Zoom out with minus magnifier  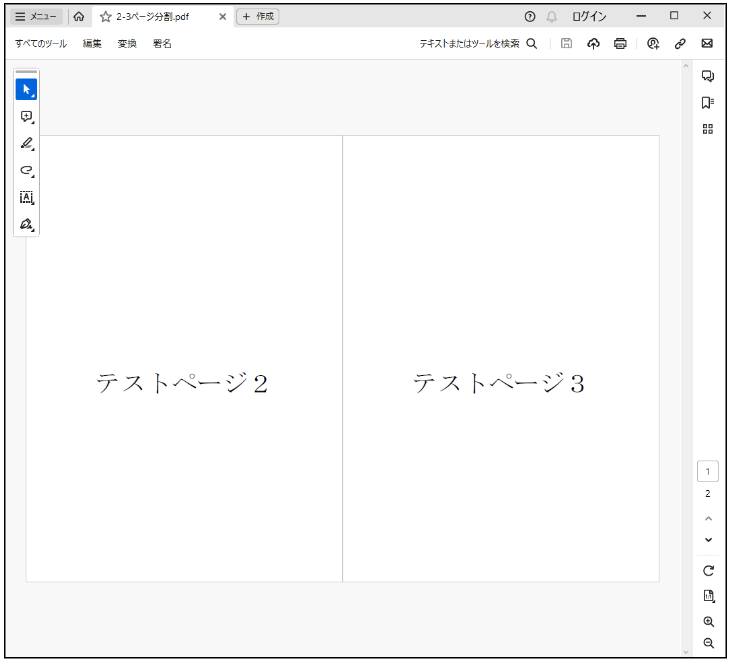(x=709, y=643)
